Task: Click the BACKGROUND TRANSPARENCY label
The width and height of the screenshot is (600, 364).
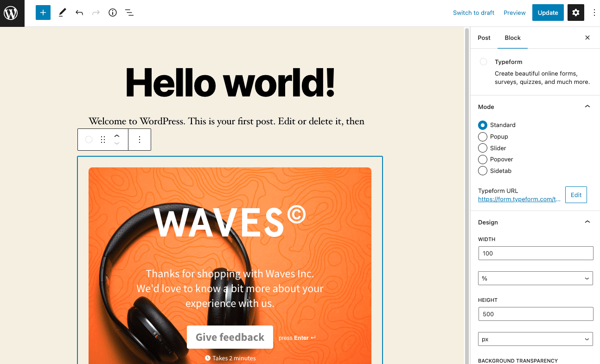Action: 518,361
